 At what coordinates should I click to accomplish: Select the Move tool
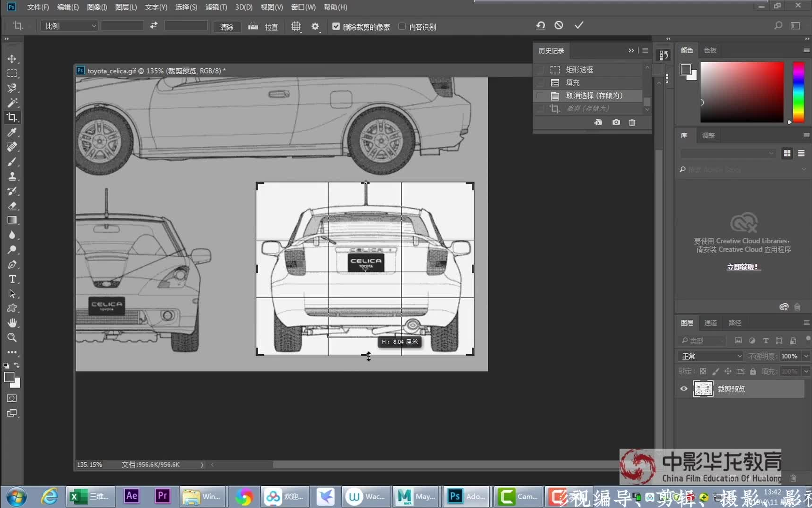coord(12,59)
